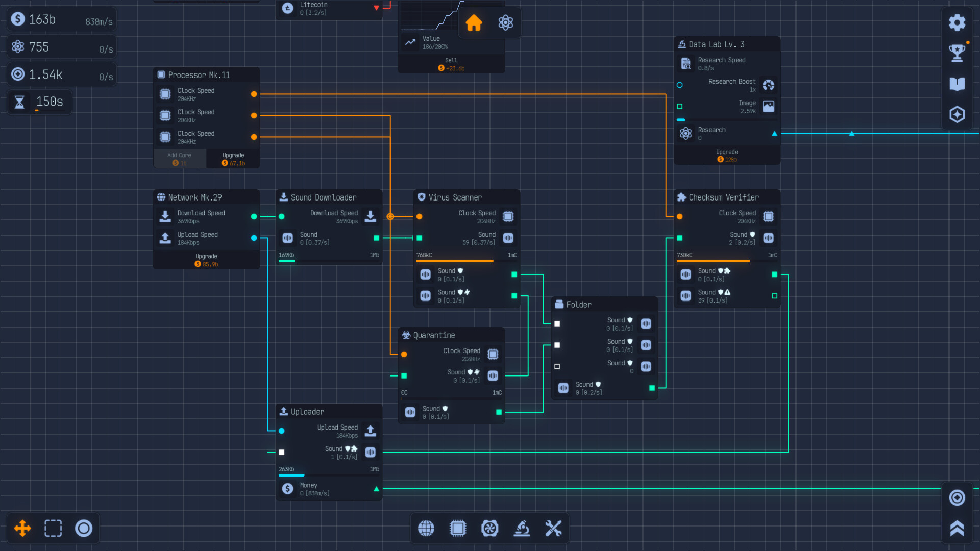Viewport: 980px width, 551px height.
Task: Open the encyclopedia book icon
Action: pyautogui.click(x=957, y=84)
